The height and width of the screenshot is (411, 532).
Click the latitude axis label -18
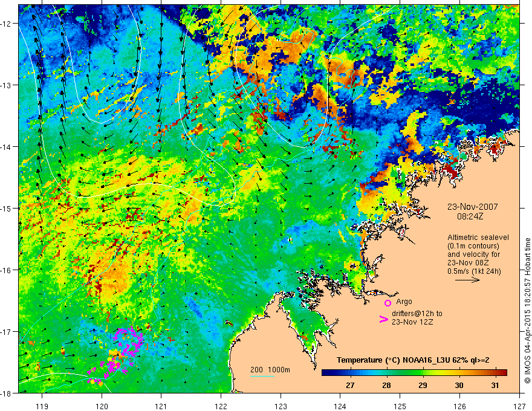[x=7, y=393]
